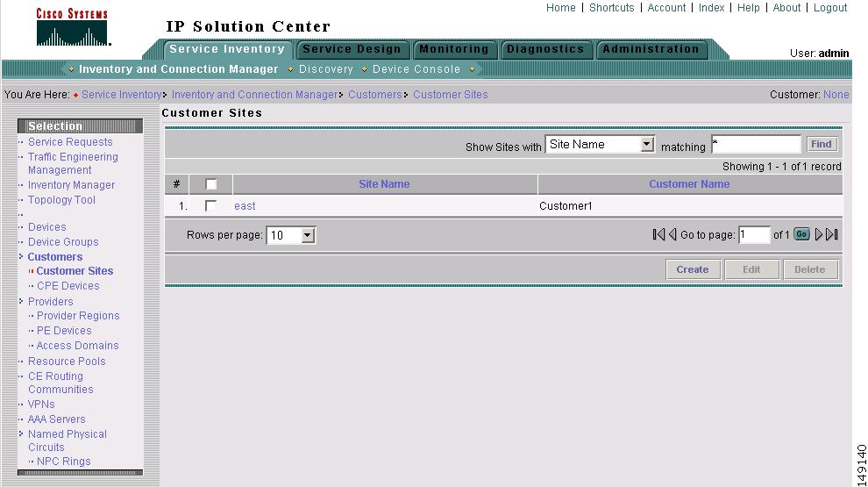Click the Find button
This screenshot has height=487, width=868.
point(822,144)
